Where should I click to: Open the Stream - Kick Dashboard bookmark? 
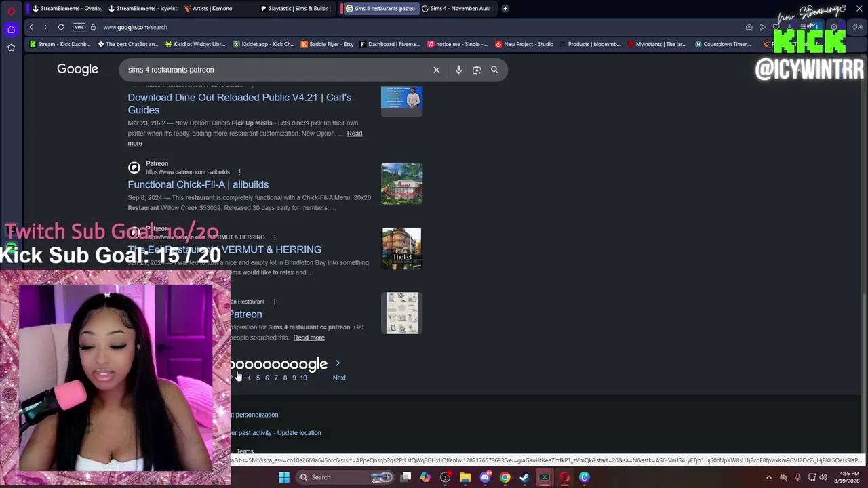click(x=60, y=44)
